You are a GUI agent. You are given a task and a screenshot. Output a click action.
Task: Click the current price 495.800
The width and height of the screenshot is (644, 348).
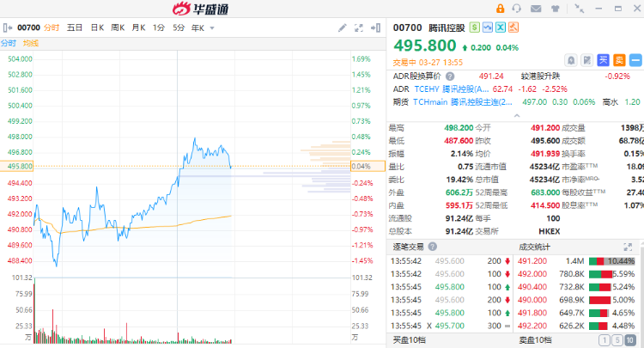[425, 46]
